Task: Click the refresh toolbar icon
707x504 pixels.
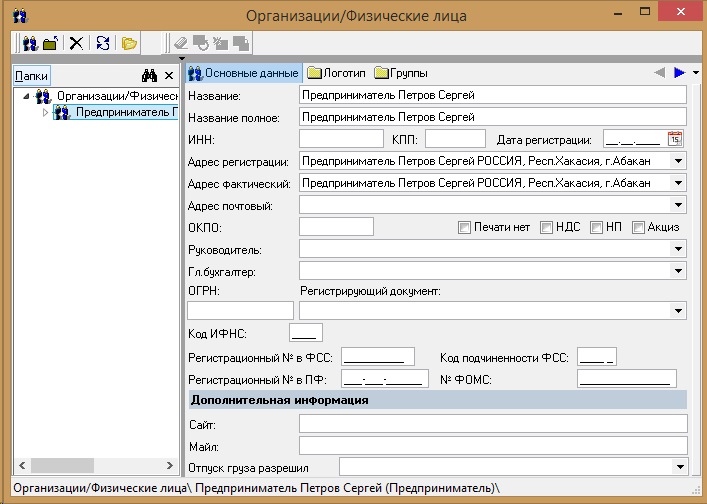Action: click(103, 43)
